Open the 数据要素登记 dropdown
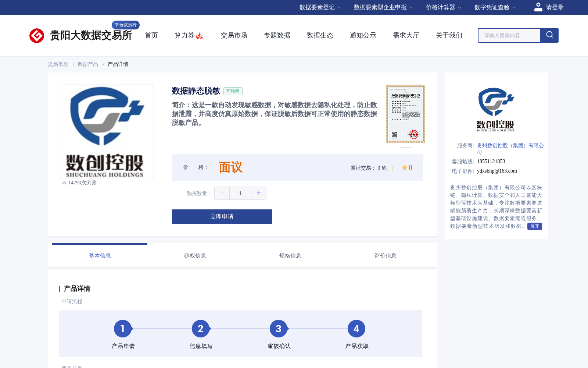588x368 pixels. point(320,7)
